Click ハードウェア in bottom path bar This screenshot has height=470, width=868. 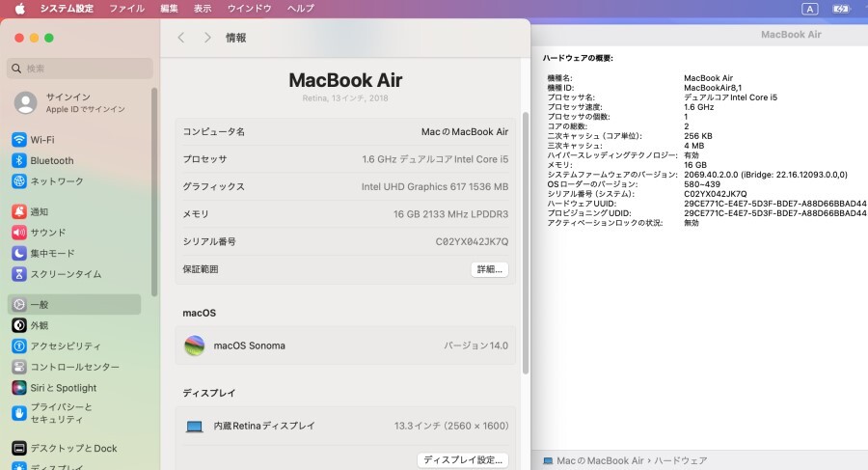click(x=680, y=460)
